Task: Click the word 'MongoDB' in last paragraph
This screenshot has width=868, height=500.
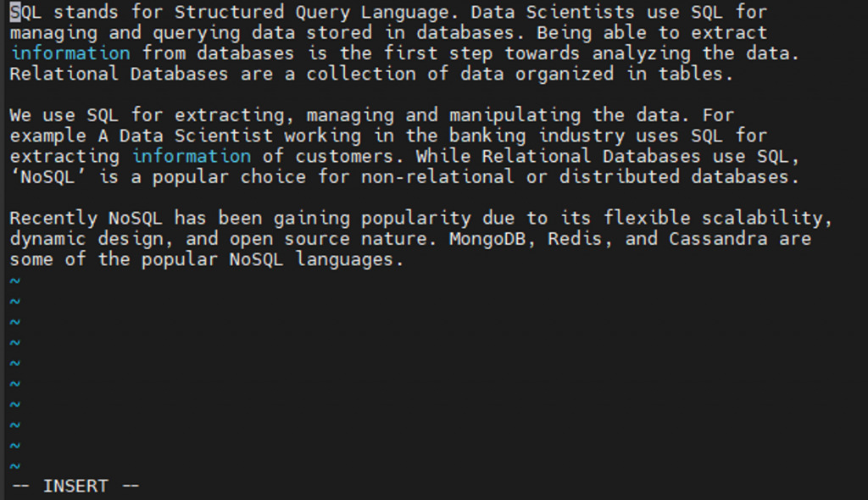Action: (x=487, y=239)
